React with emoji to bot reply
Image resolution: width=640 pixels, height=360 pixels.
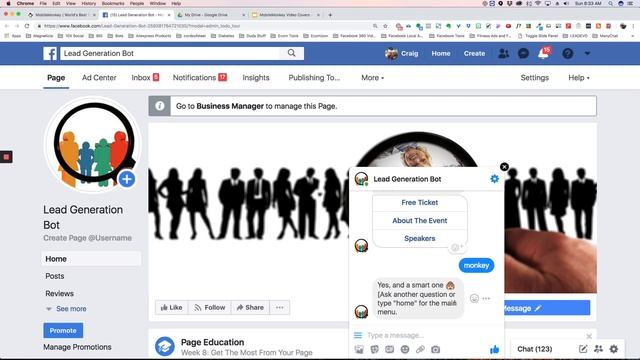click(x=474, y=298)
